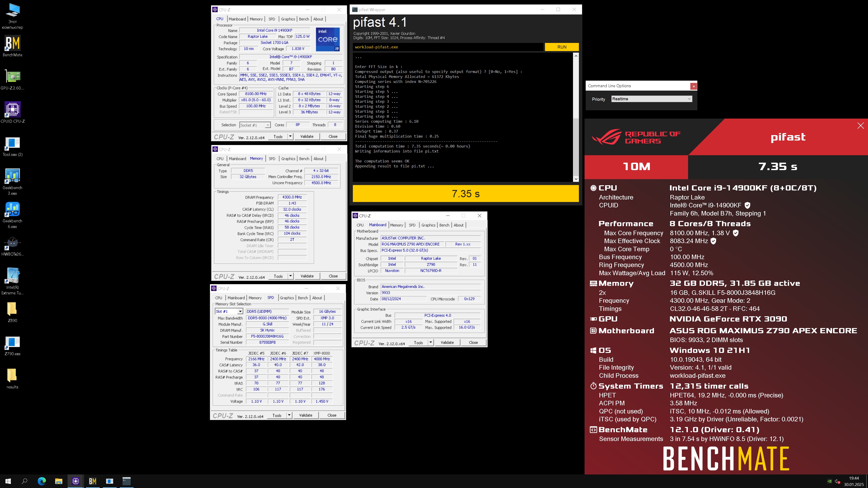Switch to SPD tab in Memory window
The width and height of the screenshot is (868, 488).
pos(272,159)
